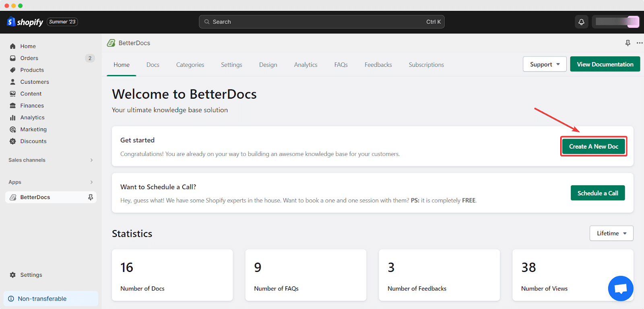Click the search magnifier icon
Screen dimensions: 644x309
pos(207,22)
